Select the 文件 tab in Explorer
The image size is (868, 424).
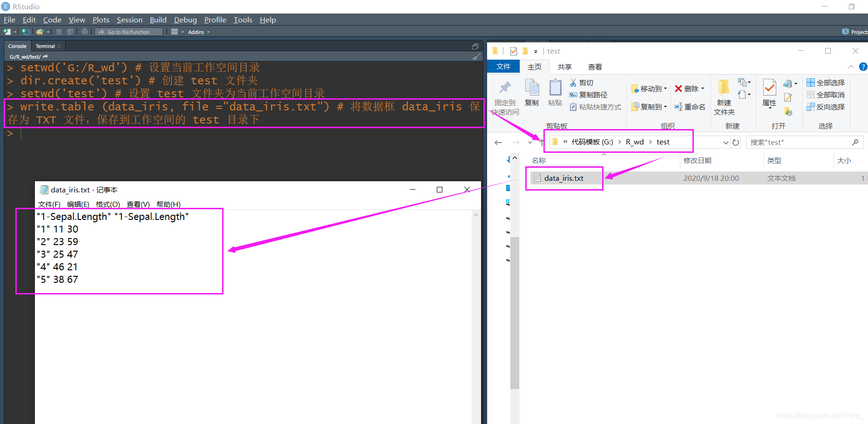[503, 67]
